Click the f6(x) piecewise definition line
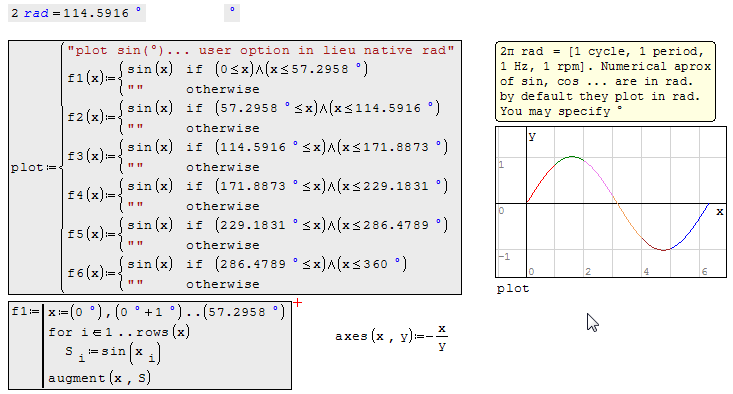Viewport: 733px width, 394px height. [x=237, y=274]
